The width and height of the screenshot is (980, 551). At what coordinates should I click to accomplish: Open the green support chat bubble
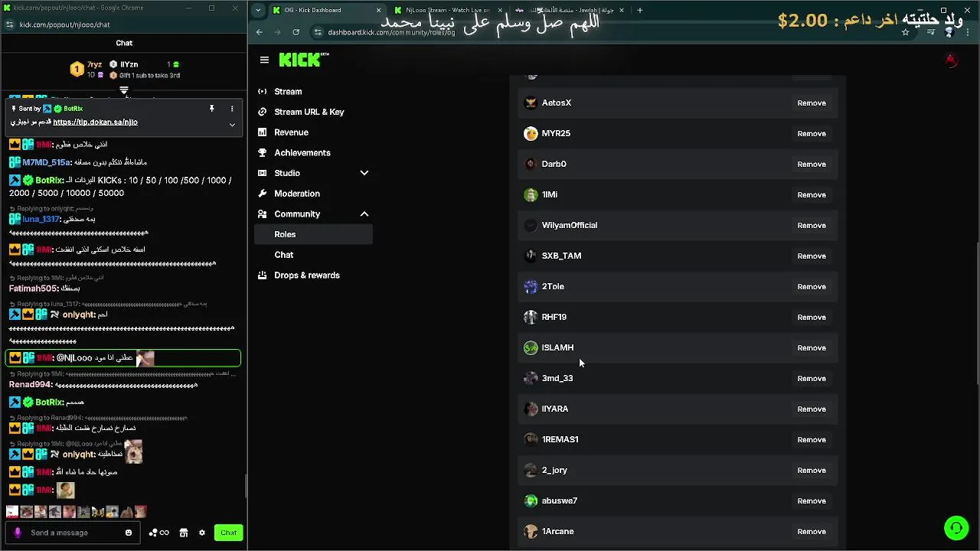(x=955, y=528)
